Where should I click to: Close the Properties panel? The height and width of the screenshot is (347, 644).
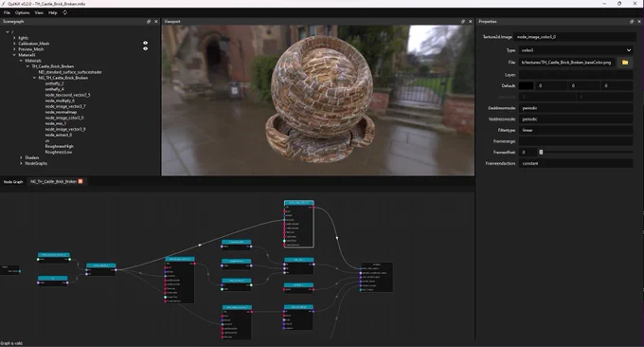coord(639,22)
